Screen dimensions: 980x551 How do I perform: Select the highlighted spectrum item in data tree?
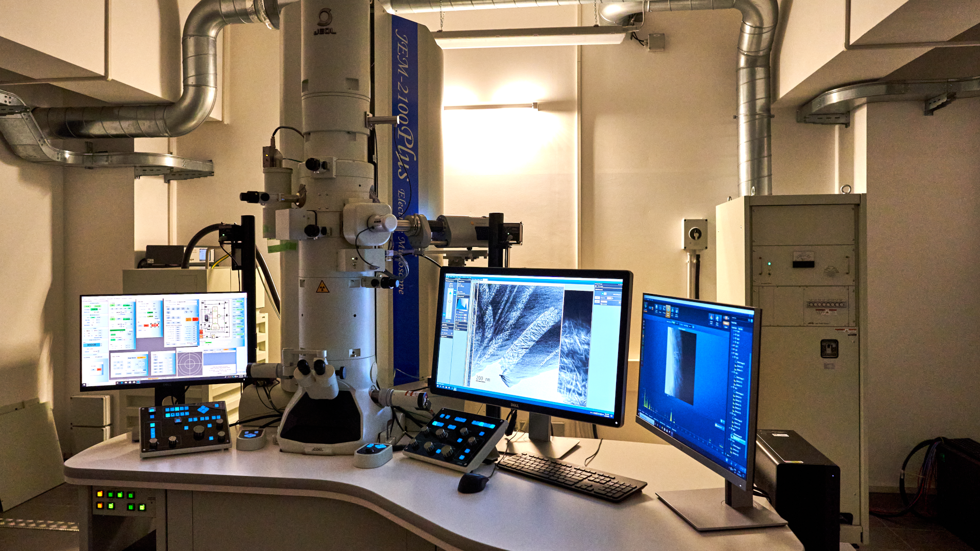(739, 439)
